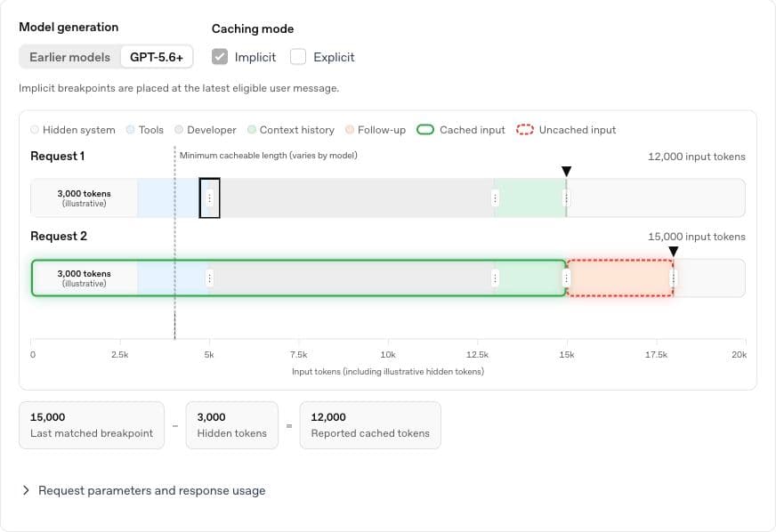Click the 'Request 2' heading
Image resolution: width=776 pixels, height=532 pixels.
pos(59,236)
